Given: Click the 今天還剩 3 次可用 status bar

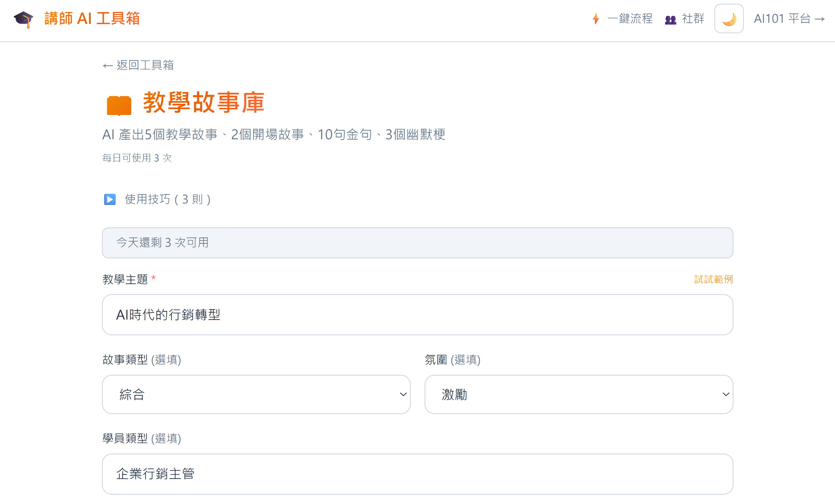Looking at the screenshot, I should tap(417, 243).
